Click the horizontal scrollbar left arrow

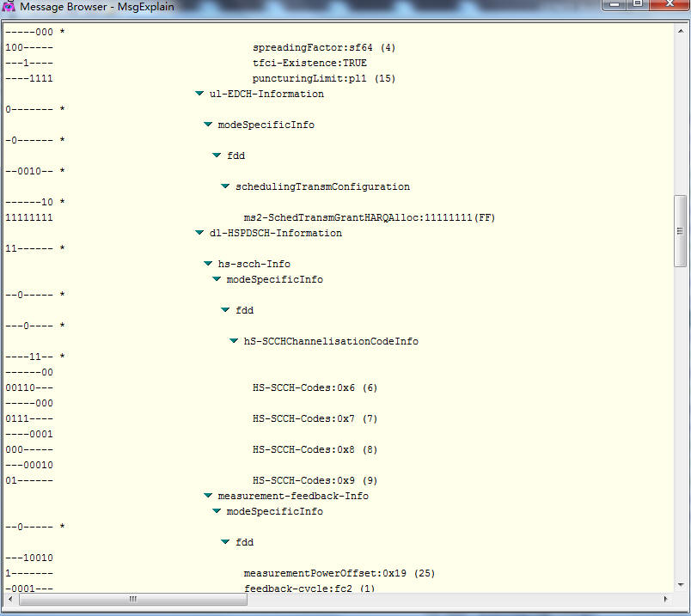pos(10,600)
